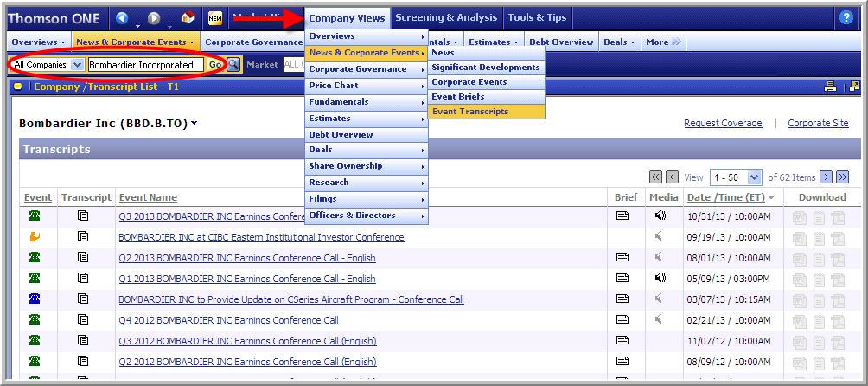This screenshot has width=868, height=386.
Task: Open brief icon for Q3 2013 earnings call
Action: click(622, 216)
